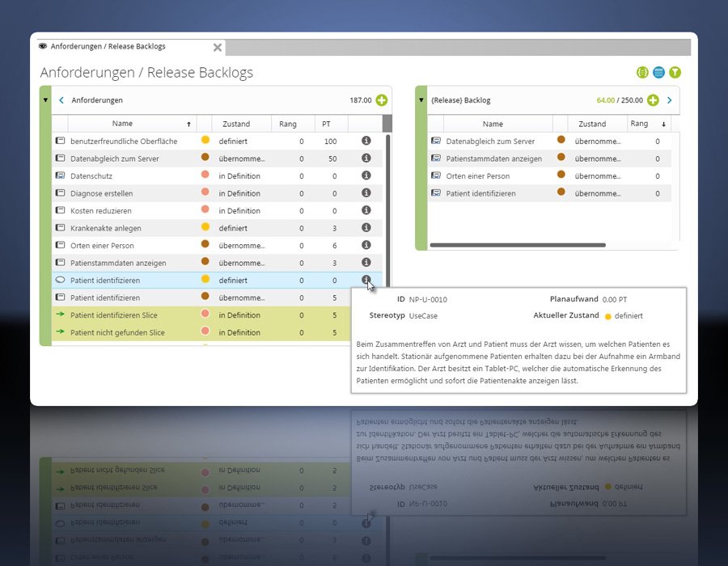Open info icon of Krankenakte anlegen
The width and height of the screenshot is (728, 566).
click(366, 227)
